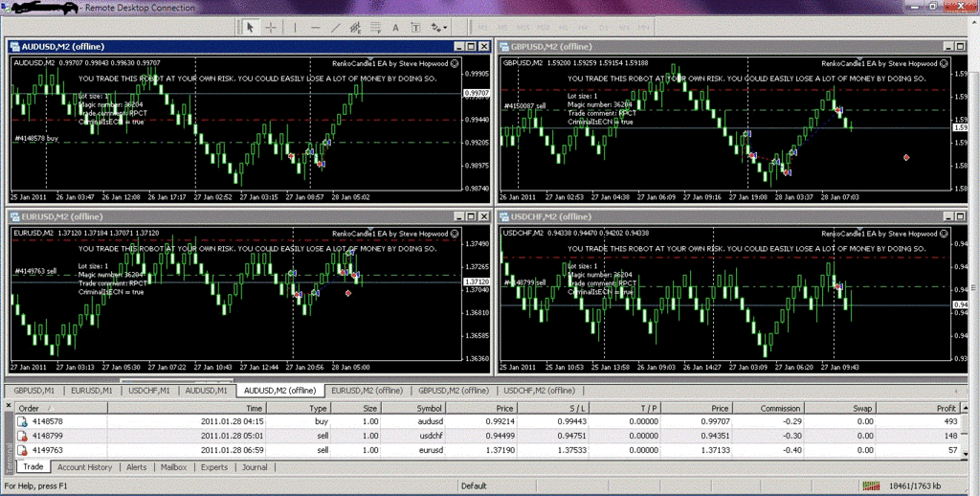Click the #4148578 buy order line label
The width and height of the screenshot is (980, 496).
pyautogui.click(x=36, y=138)
